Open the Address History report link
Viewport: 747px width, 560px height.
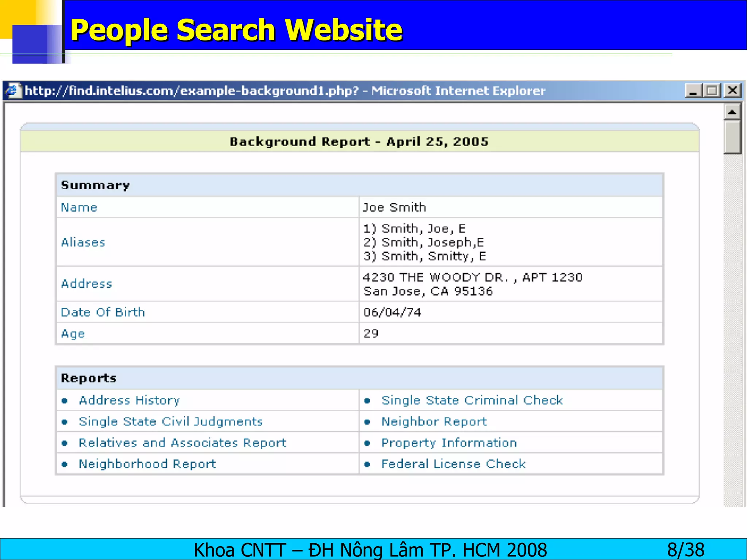(129, 400)
